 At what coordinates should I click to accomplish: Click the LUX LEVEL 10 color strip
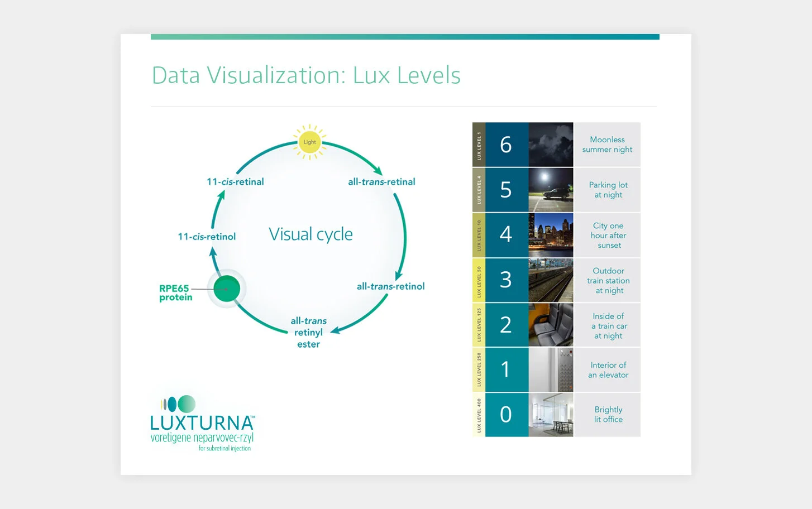(x=479, y=234)
